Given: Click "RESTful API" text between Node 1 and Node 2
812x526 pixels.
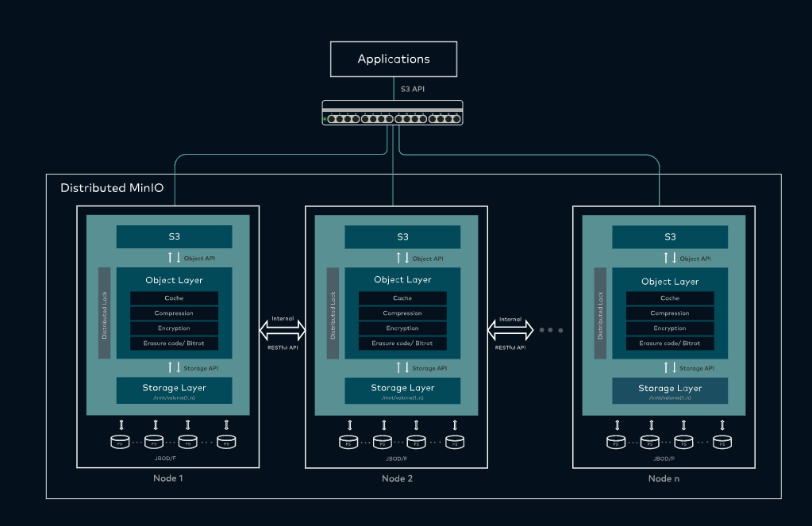Looking at the screenshot, I should (283, 348).
